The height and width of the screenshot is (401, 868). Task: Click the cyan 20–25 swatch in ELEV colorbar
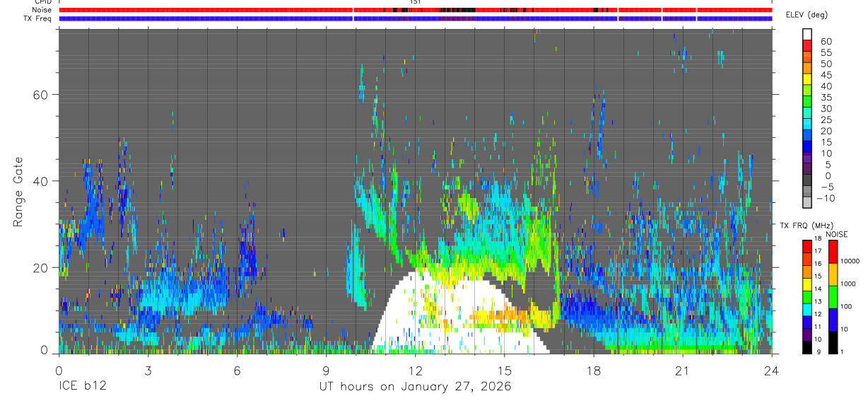point(807,124)
